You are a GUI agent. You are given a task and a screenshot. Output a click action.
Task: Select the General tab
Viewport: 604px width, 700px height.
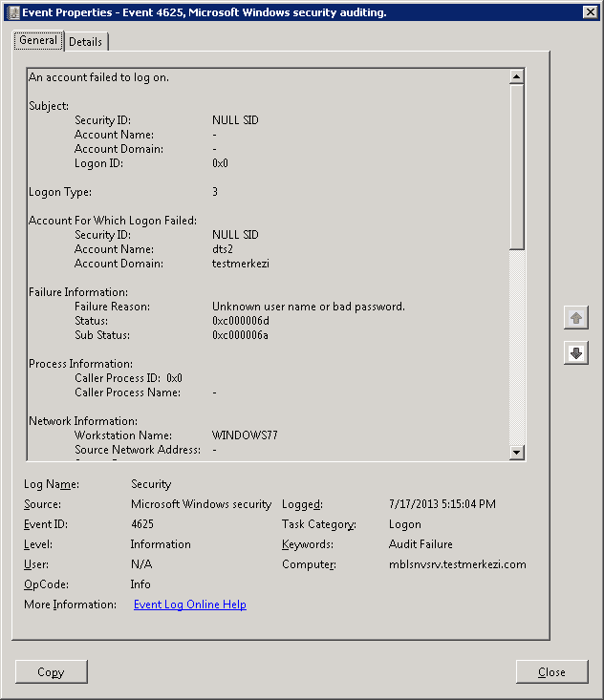[x=38, y=41]
